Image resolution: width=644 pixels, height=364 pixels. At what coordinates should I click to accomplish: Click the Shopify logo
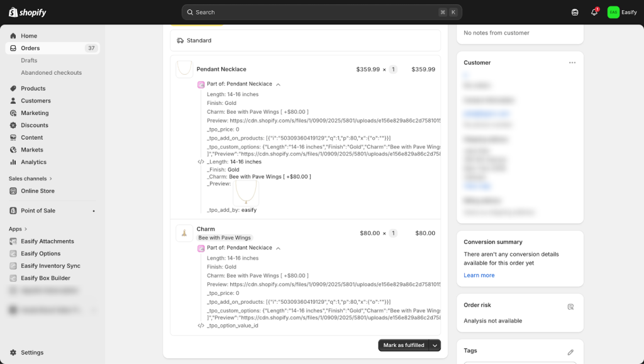click(28, 12)
